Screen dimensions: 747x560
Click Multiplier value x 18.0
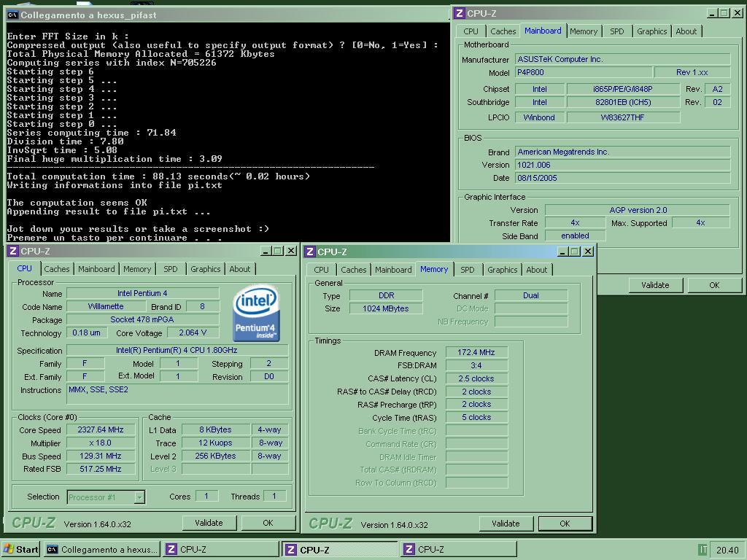click(101, 443)
